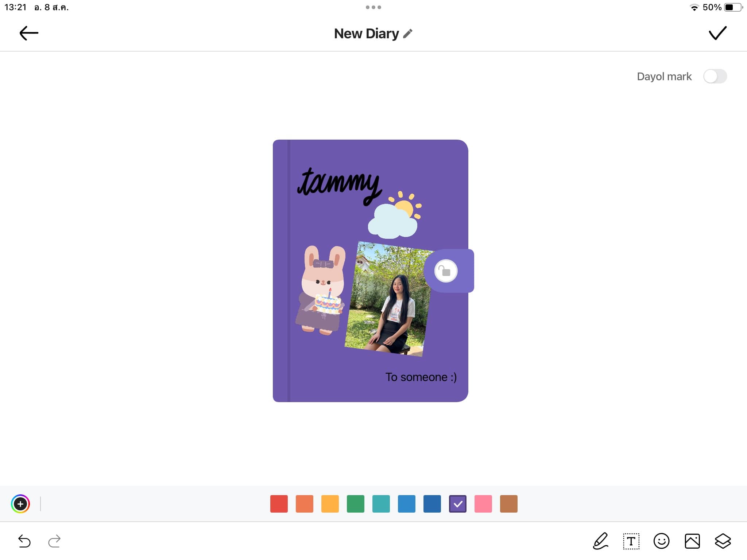Screen dimensions: 747x560
Task: Confirm the diary cover with the checkmark
Action: click(x=717, y=33)
